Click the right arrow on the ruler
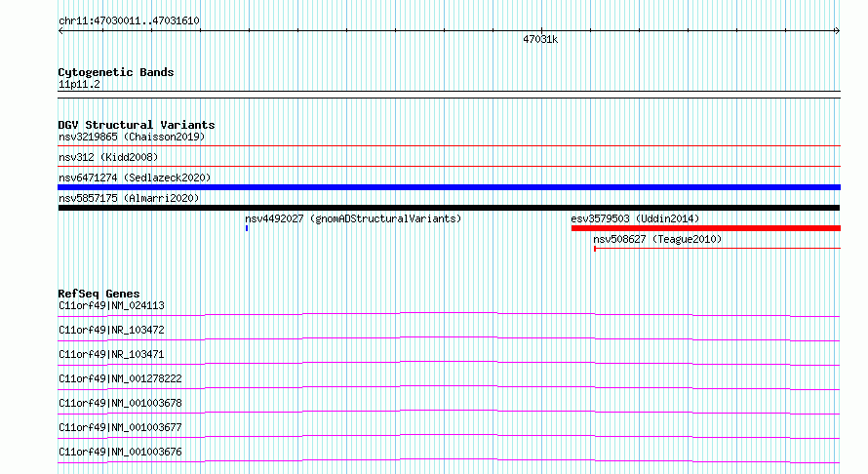 tap(838, 31)
